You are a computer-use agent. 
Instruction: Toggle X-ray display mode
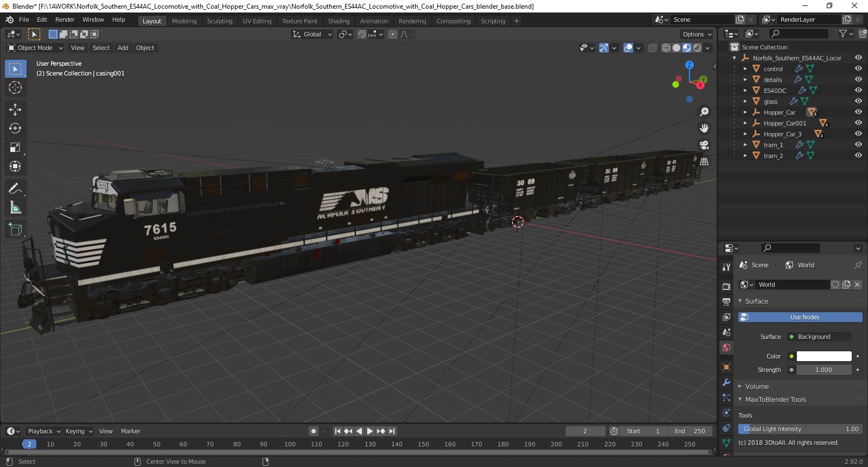click(x=652, y=48)
